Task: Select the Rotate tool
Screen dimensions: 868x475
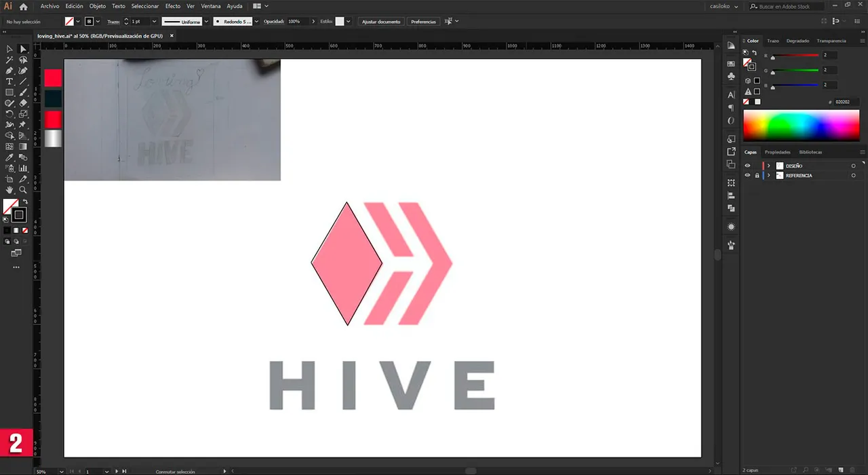Action: coord(9,113)
